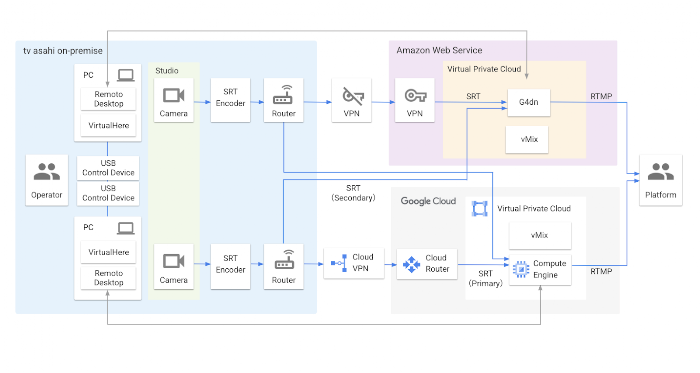Click the vMix box in Google Cloud
Screen dimensions: 700x373
point(540,235)
